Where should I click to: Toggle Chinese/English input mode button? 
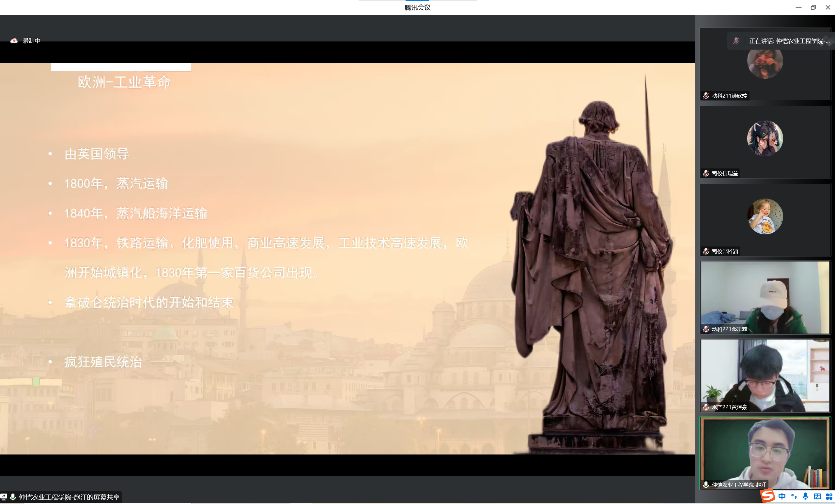click(x=782, y=496)
